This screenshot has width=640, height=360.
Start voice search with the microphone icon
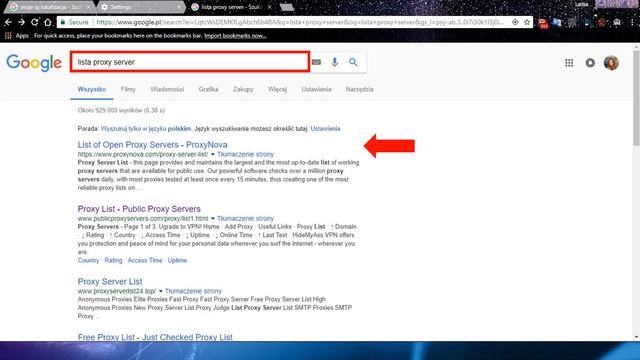[335, 62]
